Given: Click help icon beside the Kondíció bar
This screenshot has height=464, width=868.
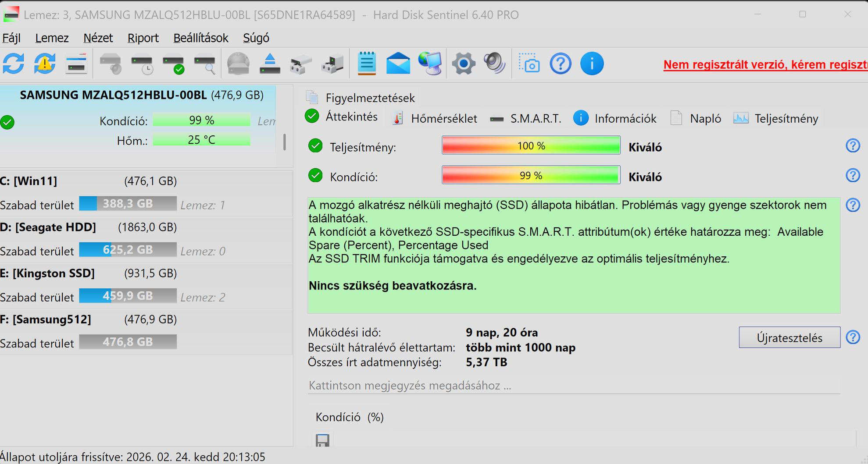Looking at the screenshot, I should [853, 175].
